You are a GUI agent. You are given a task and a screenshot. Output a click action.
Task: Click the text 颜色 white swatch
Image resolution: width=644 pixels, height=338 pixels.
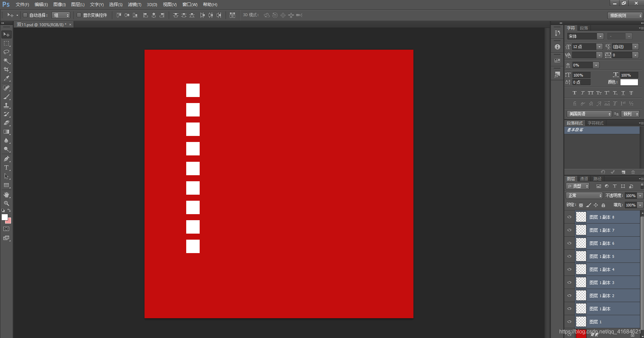629,82
